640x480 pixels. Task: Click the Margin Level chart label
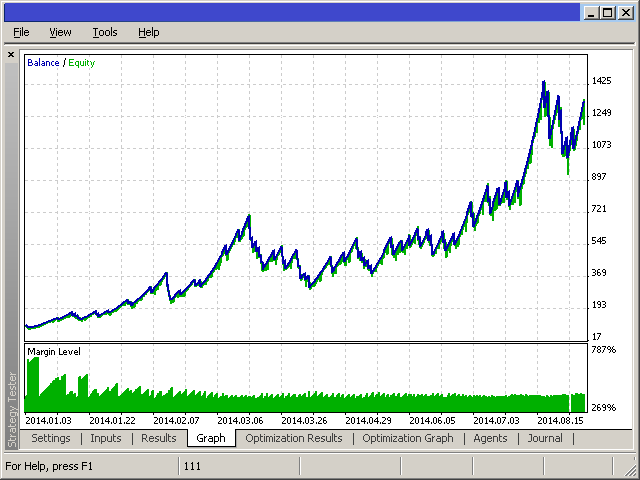click(54, 351)
